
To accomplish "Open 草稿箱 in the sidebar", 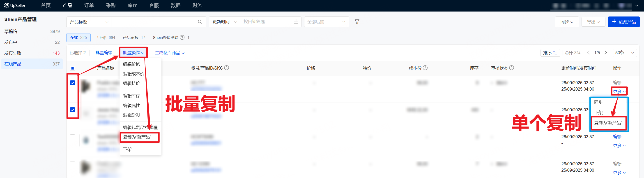I will click(x=11, y=32).
